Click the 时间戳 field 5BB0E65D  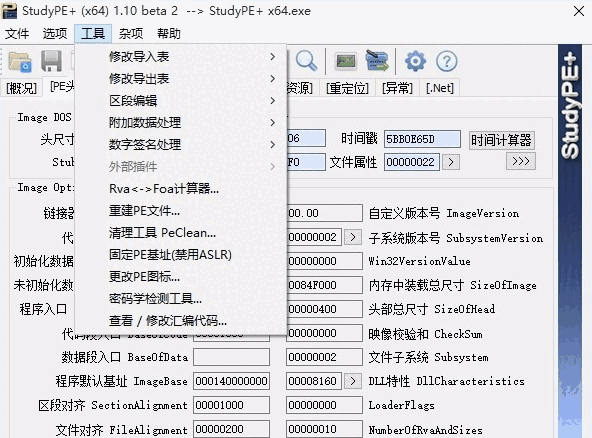tap(422, 139)
